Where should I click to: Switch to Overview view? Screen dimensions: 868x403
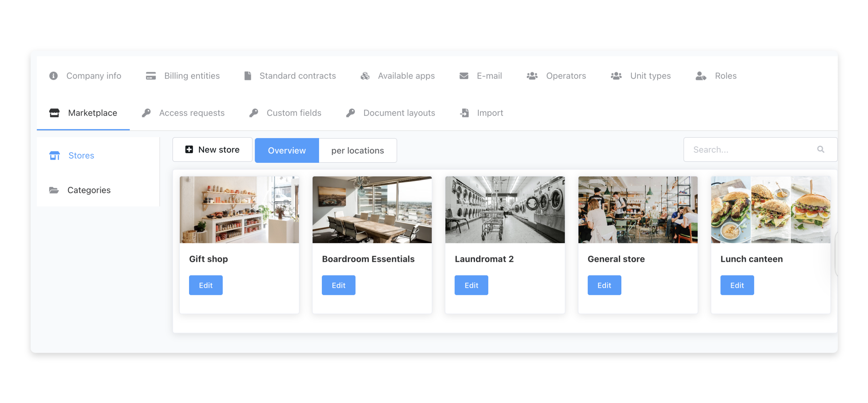(287, 150)
